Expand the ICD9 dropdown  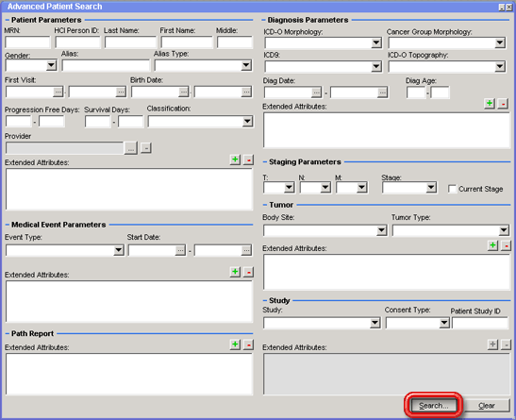pos(376,67)
